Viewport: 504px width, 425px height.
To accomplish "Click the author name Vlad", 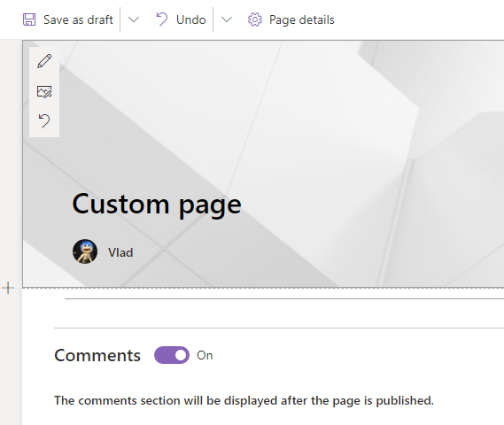I will coord(120,252).
